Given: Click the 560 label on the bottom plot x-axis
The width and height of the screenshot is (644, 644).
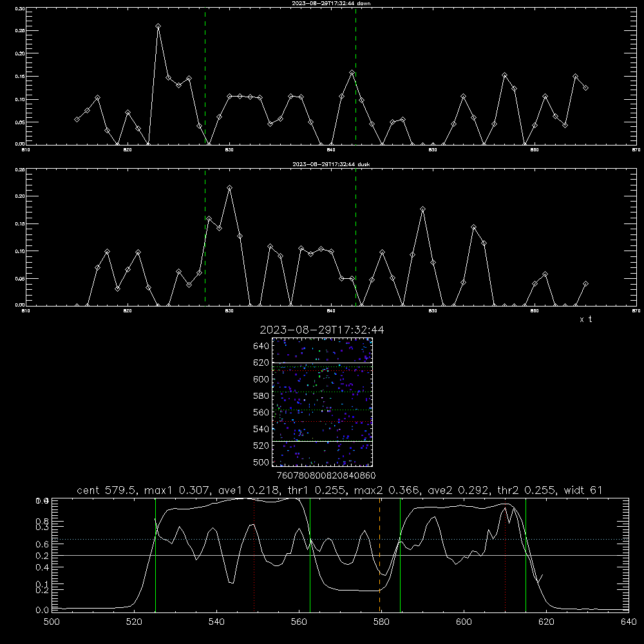Looking at the screenshot, I should tap(299, 622).
